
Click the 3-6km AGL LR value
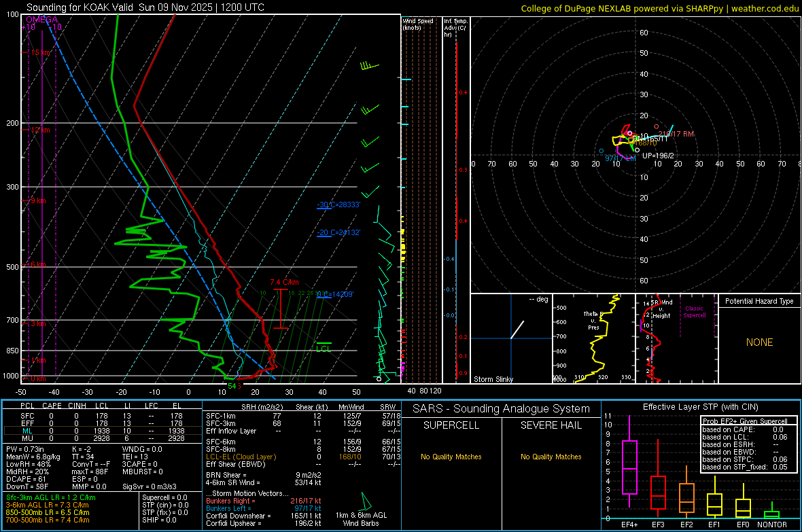(48, 505)
